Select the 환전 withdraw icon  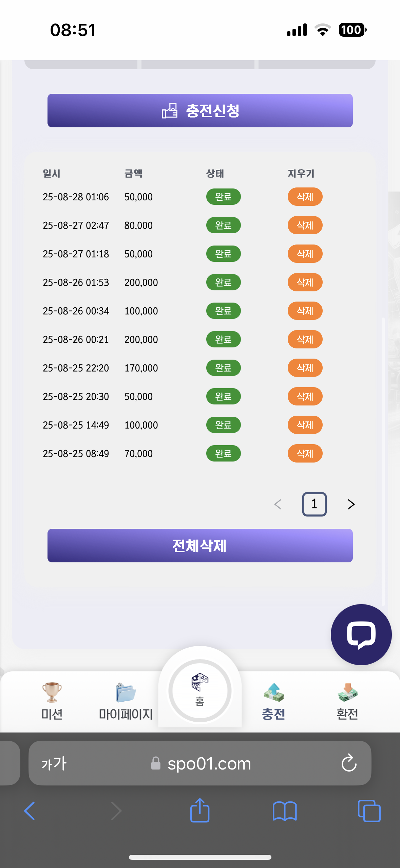click(x=347, y=692)
